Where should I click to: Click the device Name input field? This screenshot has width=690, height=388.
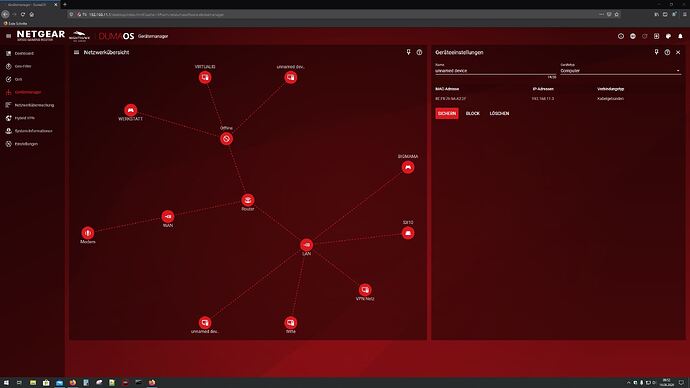(x=495, y=70)
